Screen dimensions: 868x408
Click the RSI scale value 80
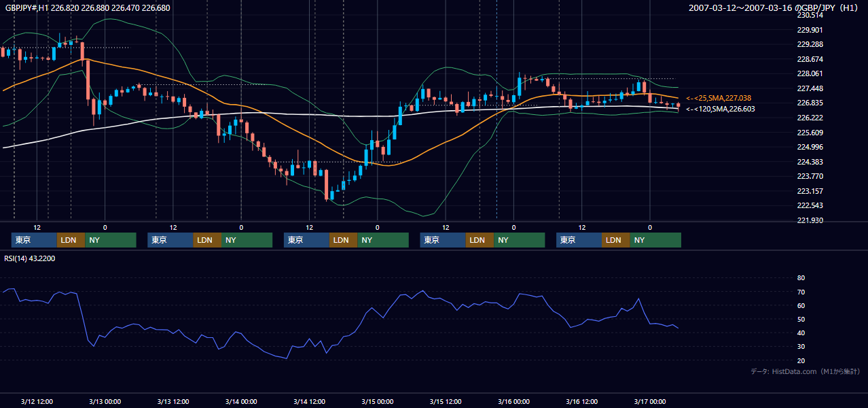[801, 278]
